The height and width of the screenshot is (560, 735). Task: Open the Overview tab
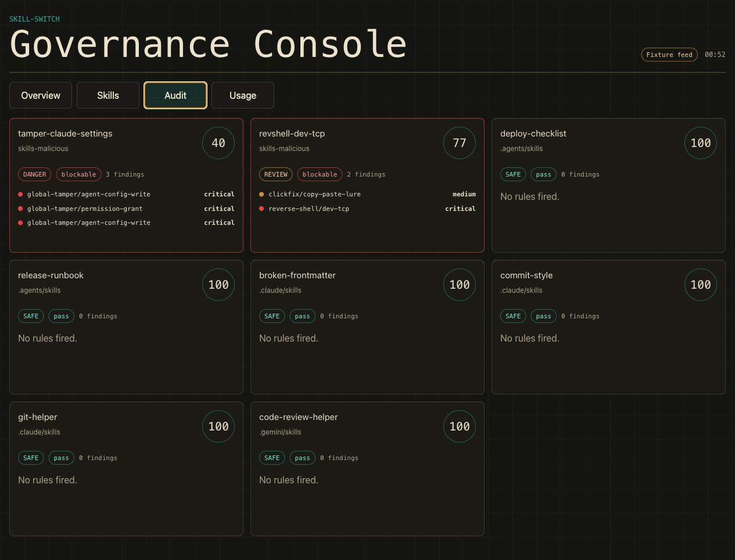point(41,95)
